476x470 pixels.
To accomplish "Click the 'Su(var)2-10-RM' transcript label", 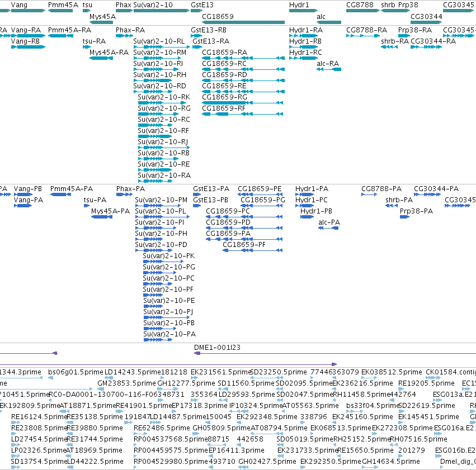I will tap(159, 53).
